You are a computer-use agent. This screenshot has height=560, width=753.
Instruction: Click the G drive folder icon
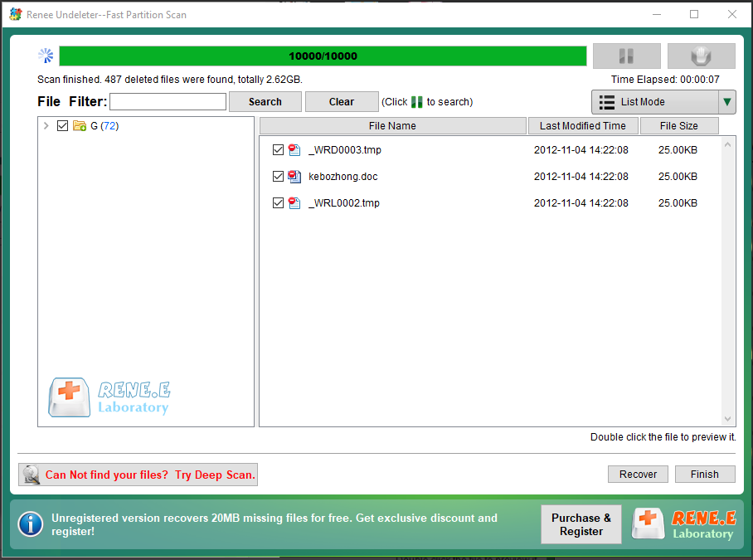pos(80,126)
